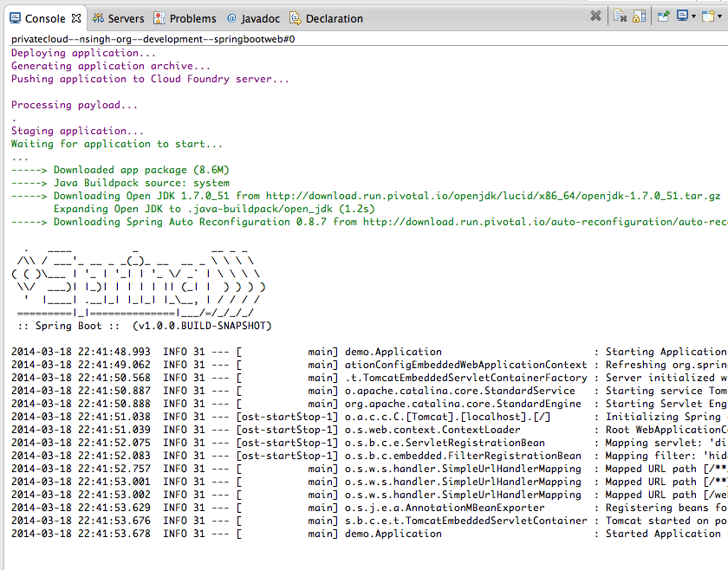The image size is (728, 570).
Task: Show the Javadoc tab
Action: coord(253,18)
